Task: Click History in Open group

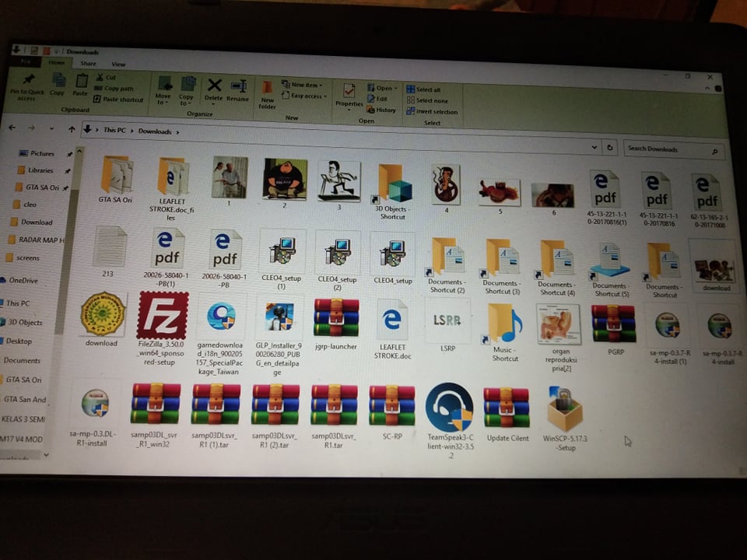Action: pos(381,110)
